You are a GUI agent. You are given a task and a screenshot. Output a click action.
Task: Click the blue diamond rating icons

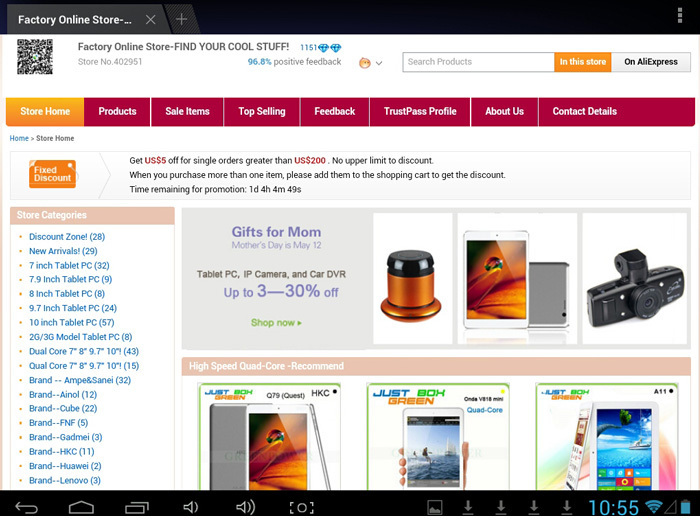[x=329, y=48]
